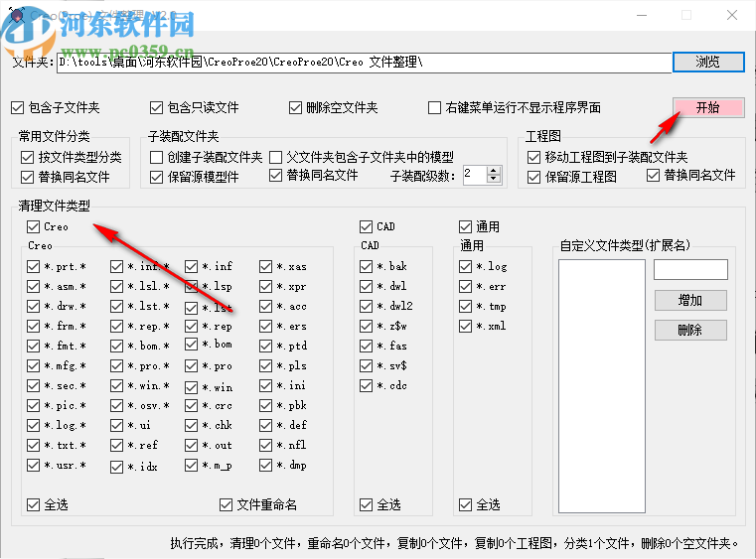
Task: Toggle 删除空文件夹 checkbox
Action: click(x=295, y=107)
